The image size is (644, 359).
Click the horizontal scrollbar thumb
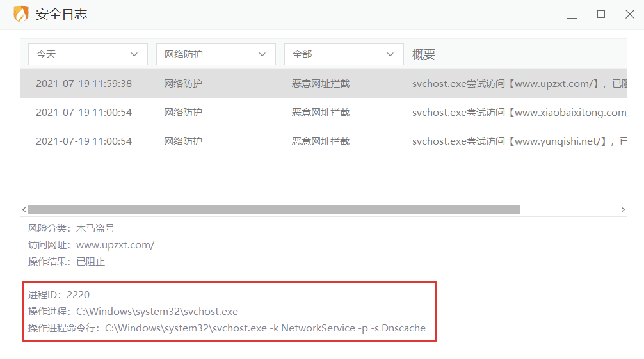click(274, 209)
